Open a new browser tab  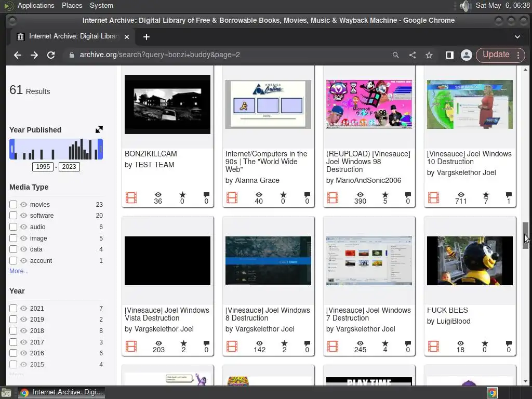pyautogui.click(x=146, y=37)
